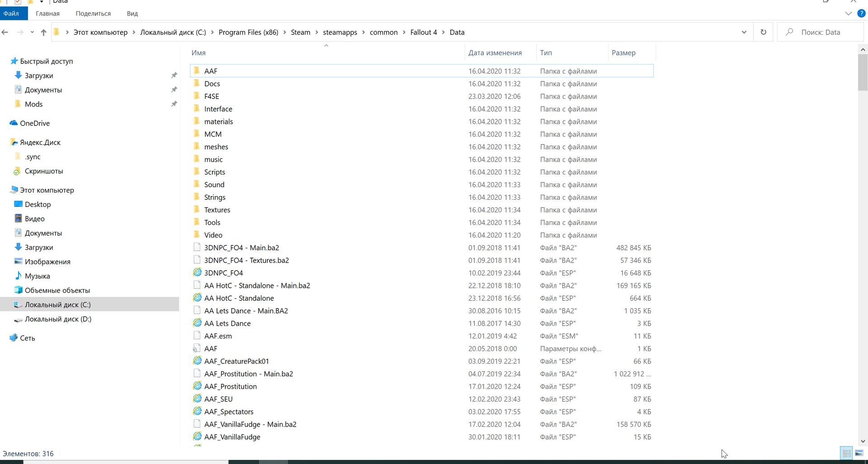Open the Вид ribbon tab
Viewport: 868px width, 464px height.
point(132,14)
